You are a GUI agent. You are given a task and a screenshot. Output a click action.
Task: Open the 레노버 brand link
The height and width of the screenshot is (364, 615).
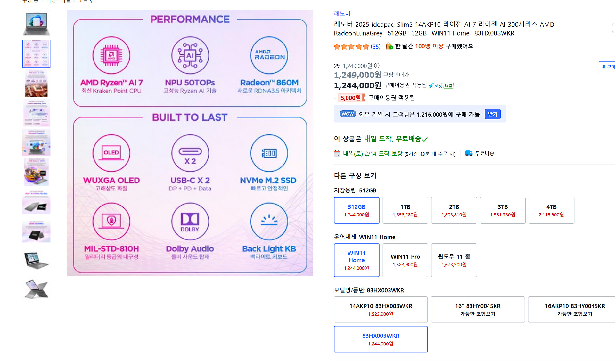point(342,13)
